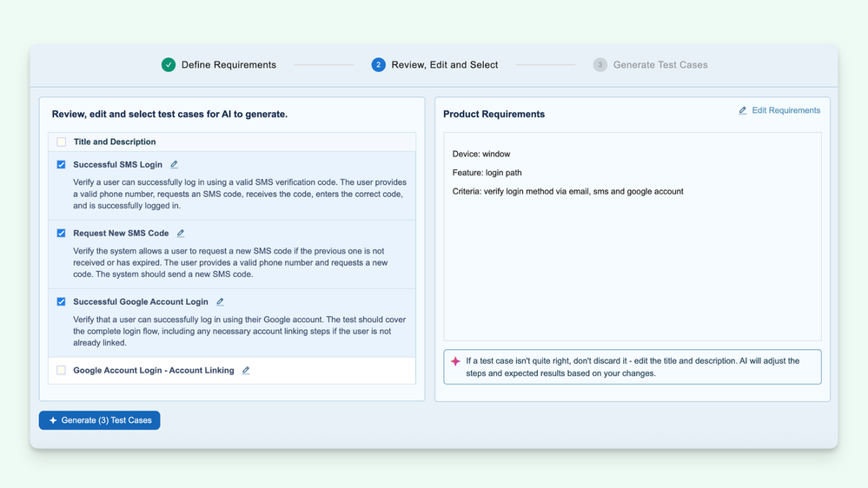Click the 'Review, edit and select test cases' heading
Screen dimensions: 868x488
[169, 114]
